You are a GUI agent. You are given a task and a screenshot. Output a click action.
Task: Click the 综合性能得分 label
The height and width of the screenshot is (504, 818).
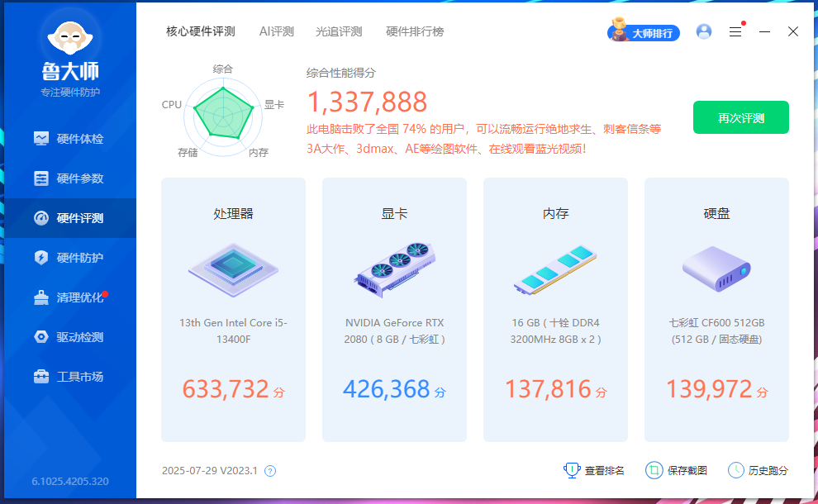tap(341, 73)
